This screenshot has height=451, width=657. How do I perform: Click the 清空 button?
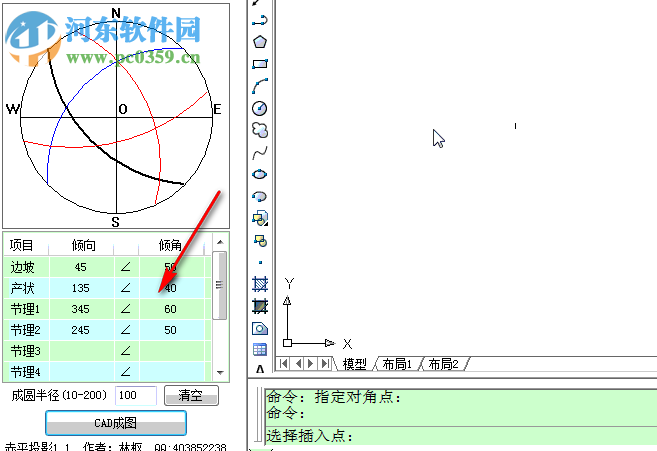(x=191, y=395)
